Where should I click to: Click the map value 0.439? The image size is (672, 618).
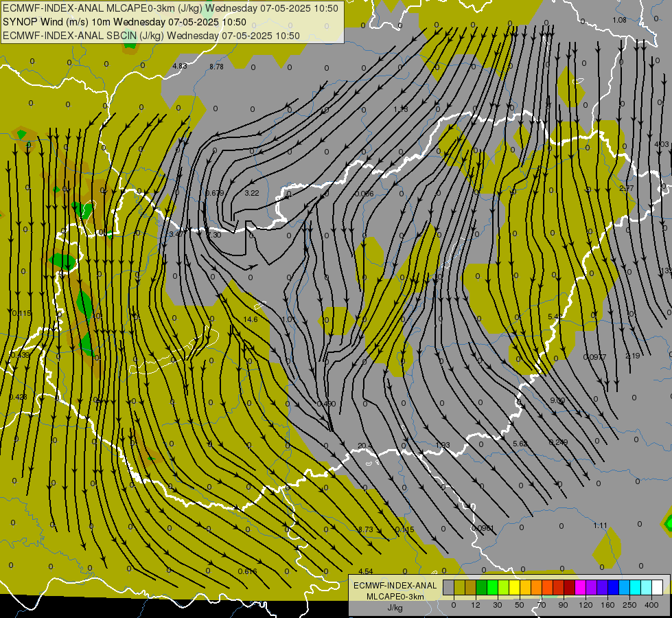point(20,355)
